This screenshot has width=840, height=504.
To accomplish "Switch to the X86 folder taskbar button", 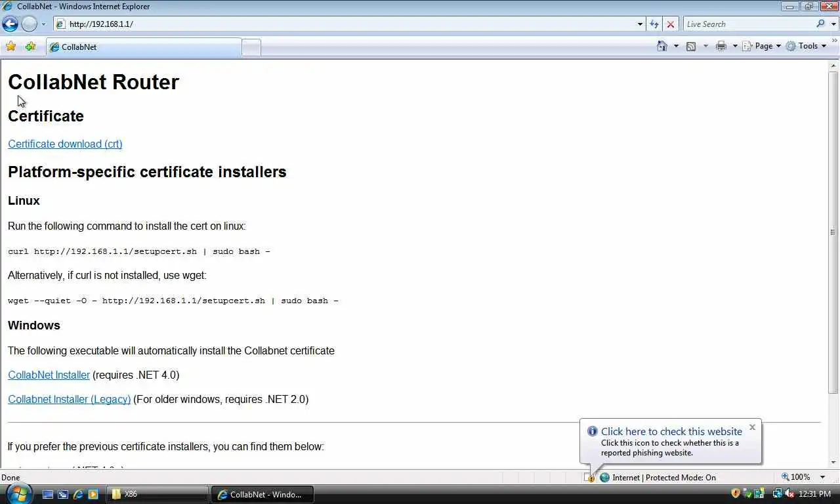I will (x=156, y=494).
